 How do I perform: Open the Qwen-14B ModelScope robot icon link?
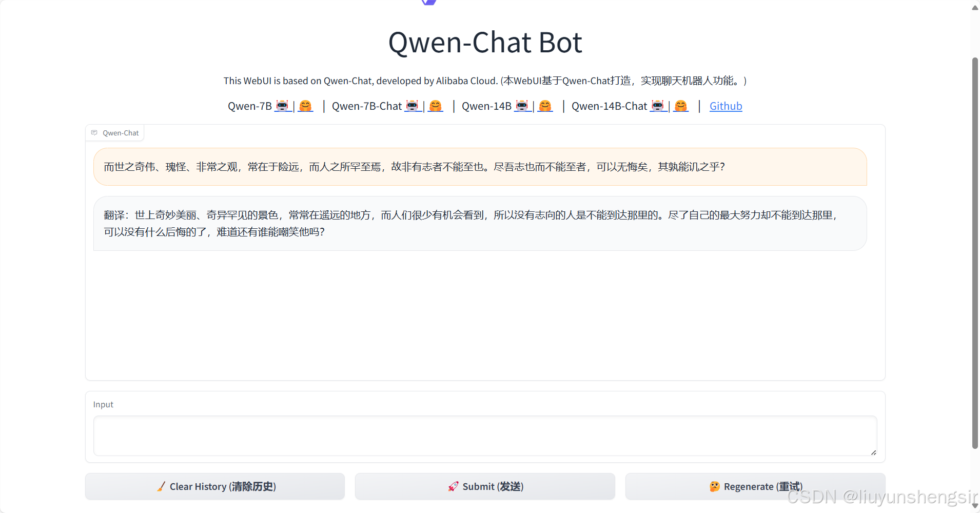522,106
